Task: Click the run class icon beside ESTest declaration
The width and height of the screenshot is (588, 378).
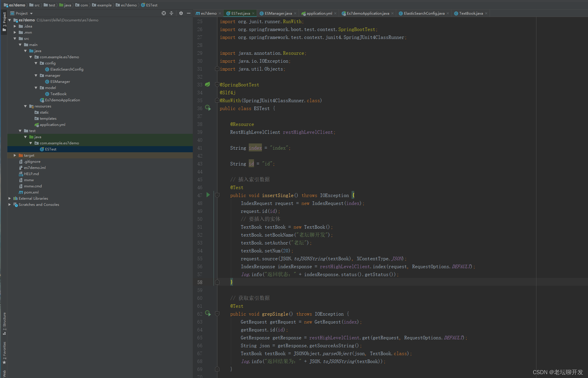Action: click(208, 108)
